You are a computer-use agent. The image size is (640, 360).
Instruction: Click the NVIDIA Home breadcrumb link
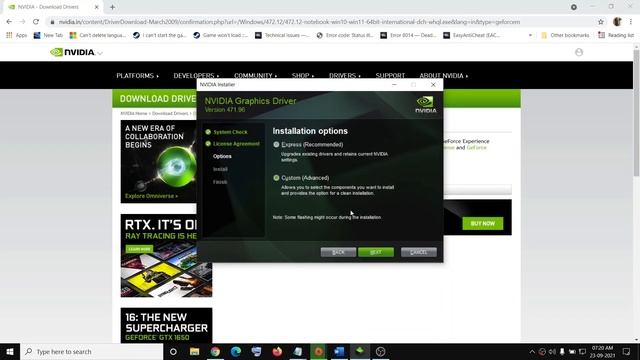tap(133, 113)
